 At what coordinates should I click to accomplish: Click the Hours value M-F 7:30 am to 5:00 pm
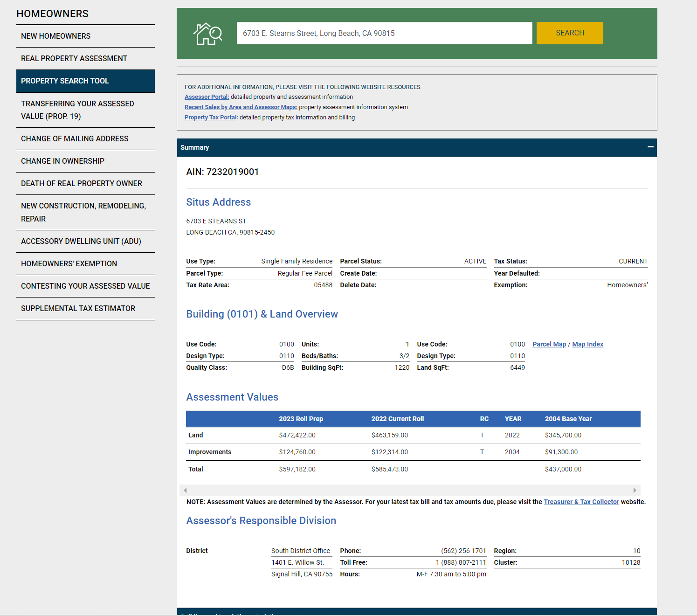coord(451,574)
